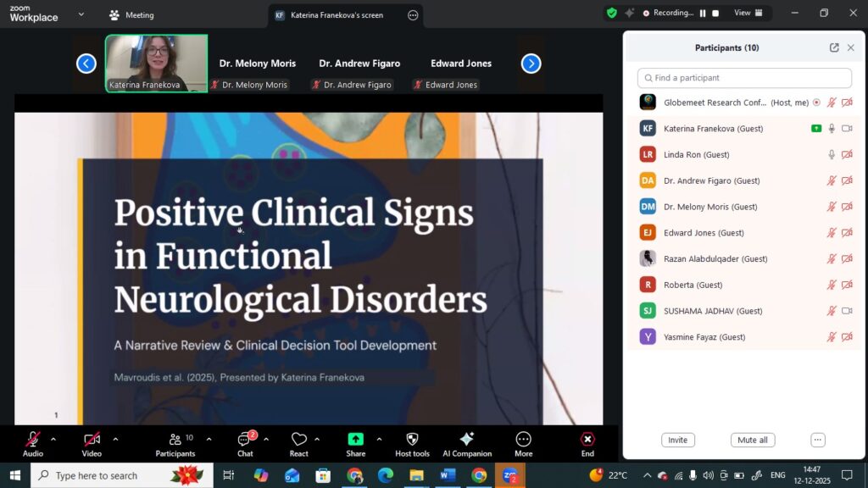Click the red End meeting icon
The image size is (868, 488).
click(587, 439)
